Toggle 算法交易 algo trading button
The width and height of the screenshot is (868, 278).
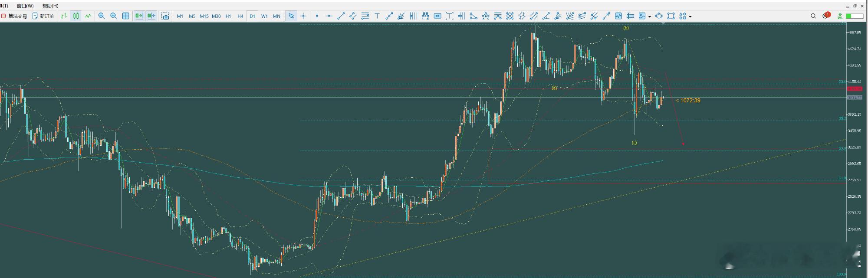pos(14,16)
